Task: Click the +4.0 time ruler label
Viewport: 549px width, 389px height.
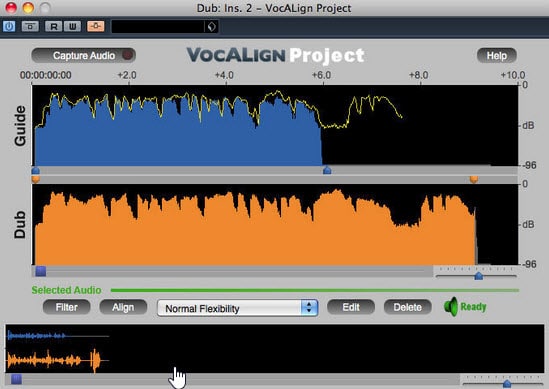Action: pyautogui.click(x=224, y=75)
